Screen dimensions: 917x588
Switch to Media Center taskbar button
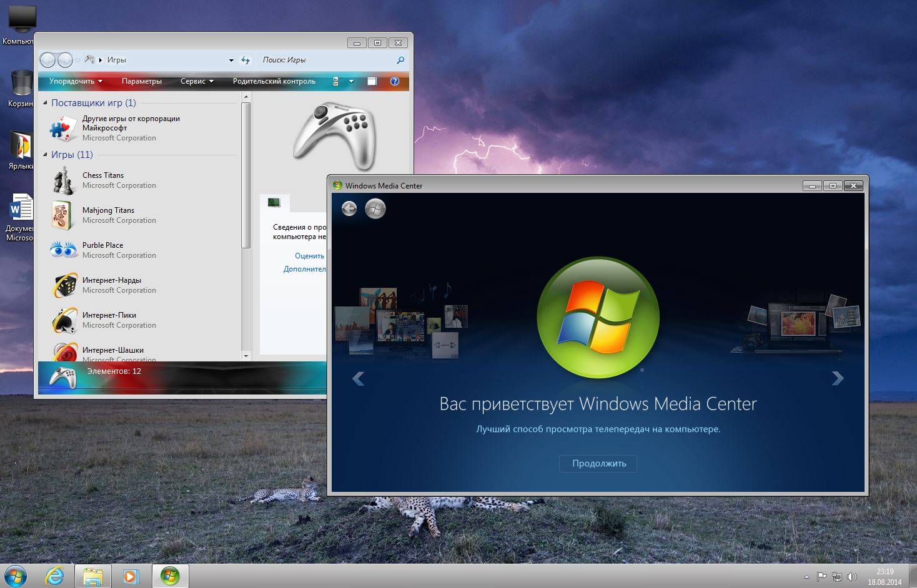170,576
